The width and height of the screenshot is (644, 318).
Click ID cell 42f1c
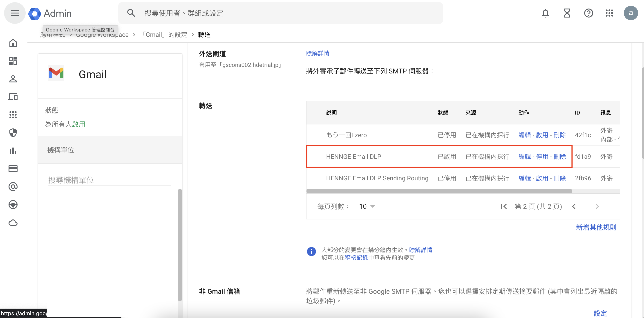[x=583, y=135]
